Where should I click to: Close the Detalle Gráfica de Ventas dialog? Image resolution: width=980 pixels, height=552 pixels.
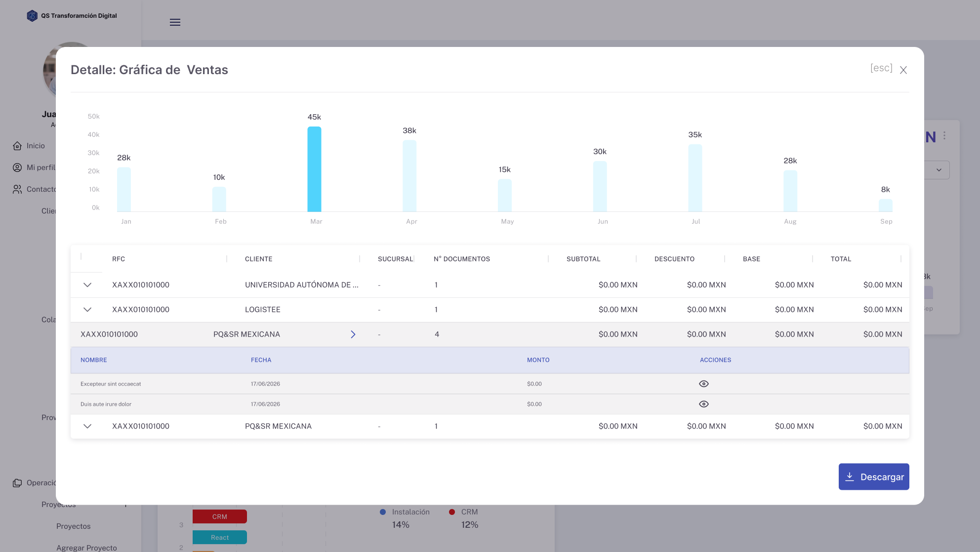[903, 70]
